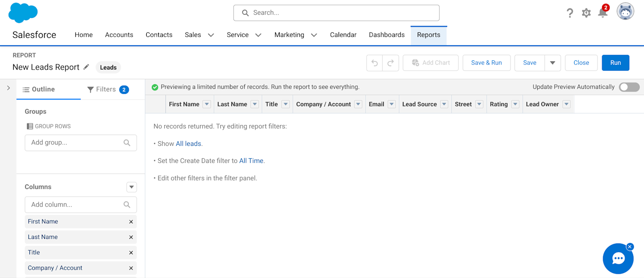Open the user avatar profile menu
The height and width of the screenshot is (278, 644).
[x=625, y=12]
